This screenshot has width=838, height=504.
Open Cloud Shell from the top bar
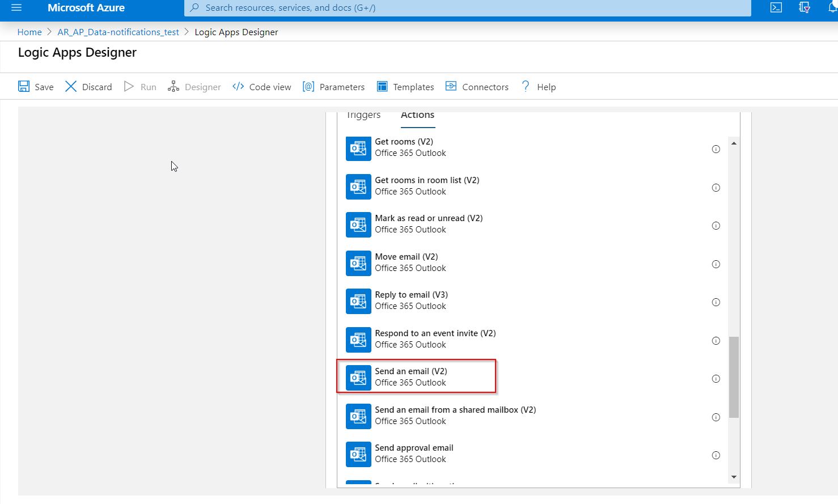[x=776, y=8]
